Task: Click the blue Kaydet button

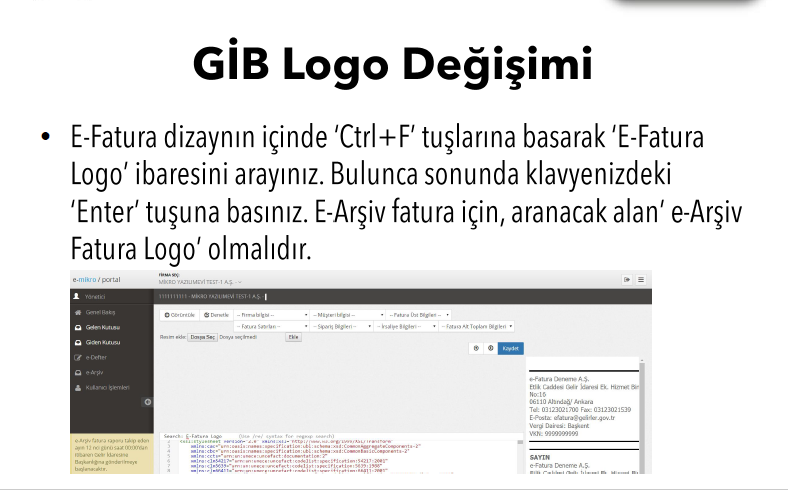Action: pyautogui.click(x=510, y=348)
